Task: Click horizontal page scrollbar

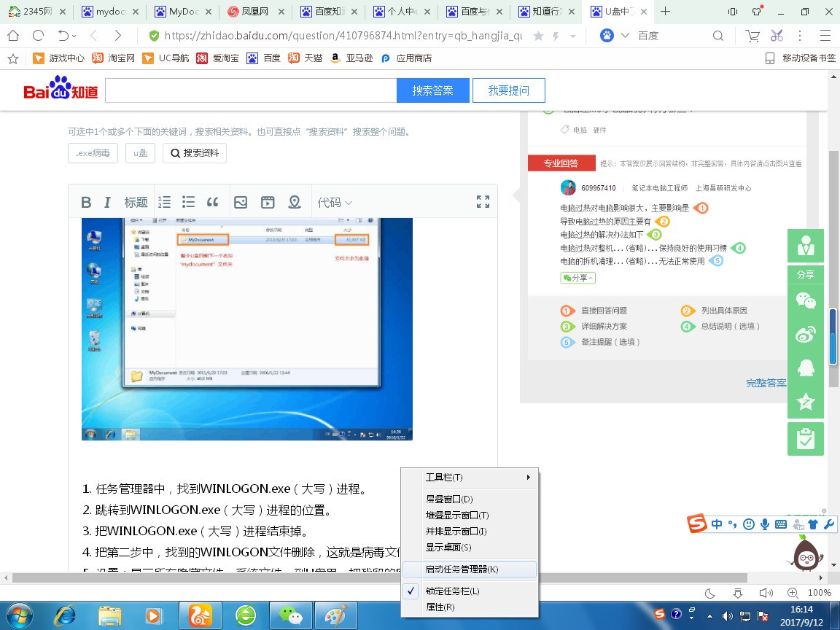Action: (379, 577)
